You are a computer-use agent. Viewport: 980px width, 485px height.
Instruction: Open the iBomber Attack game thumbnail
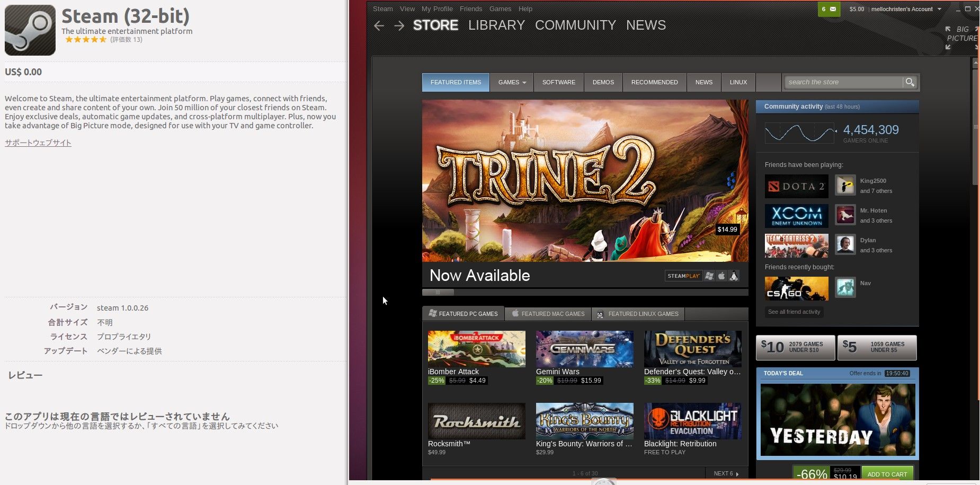coord(477,349)
